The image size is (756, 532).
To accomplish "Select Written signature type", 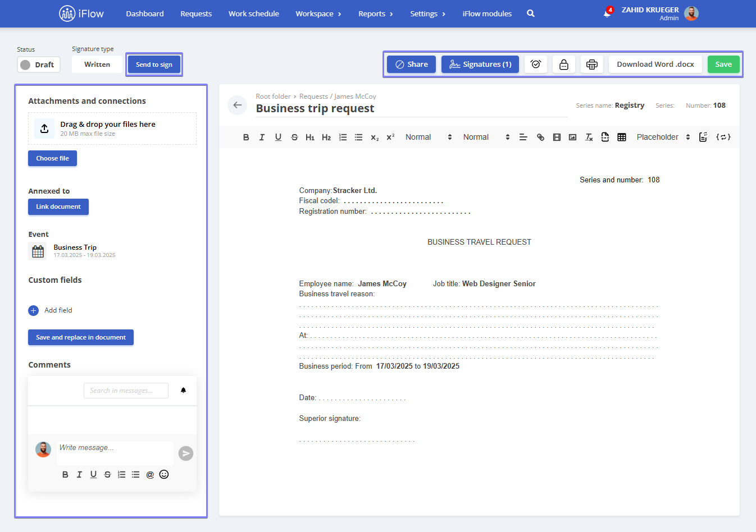I will pos(97,65).
